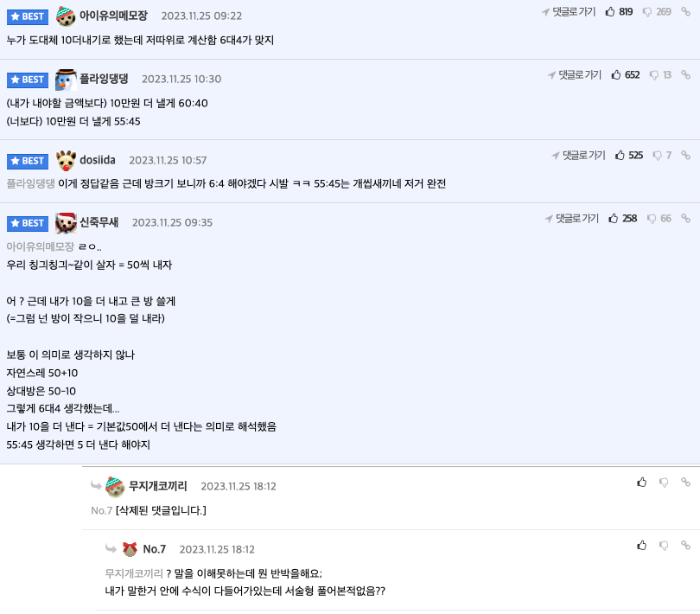Downvote 신죽무새's comment
The image size is (700, 614).
tap(652, 219)
